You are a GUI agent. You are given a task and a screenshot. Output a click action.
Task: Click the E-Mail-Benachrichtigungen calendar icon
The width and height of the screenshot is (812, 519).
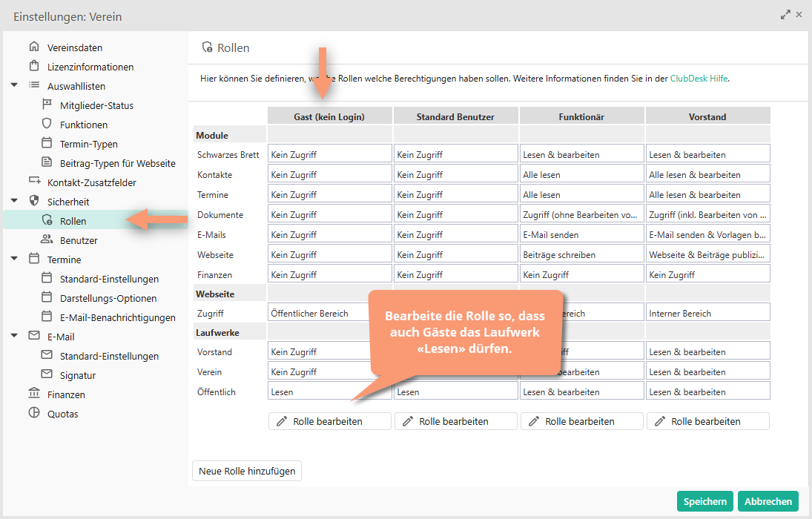pyautogui.click(x=47, y=316)
